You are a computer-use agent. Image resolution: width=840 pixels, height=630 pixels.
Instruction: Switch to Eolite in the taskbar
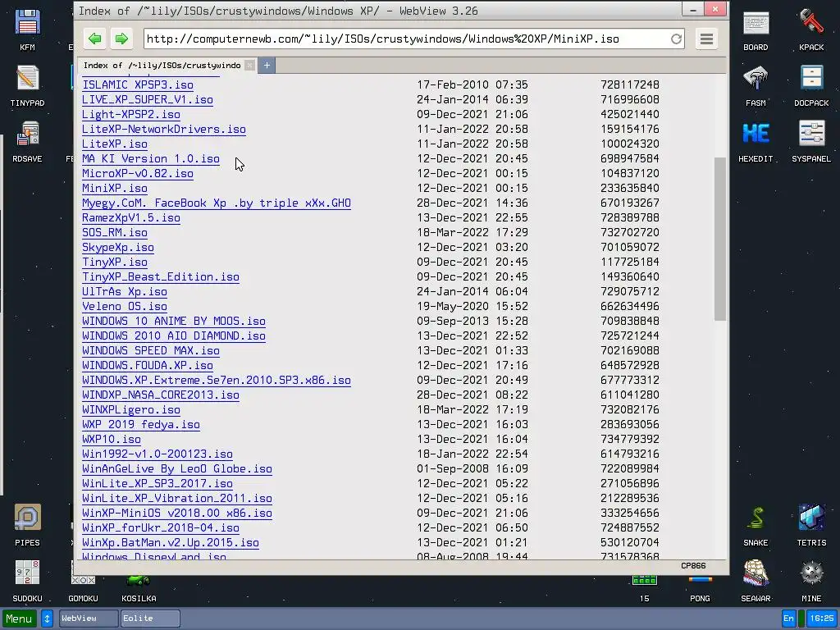[150, 619]
